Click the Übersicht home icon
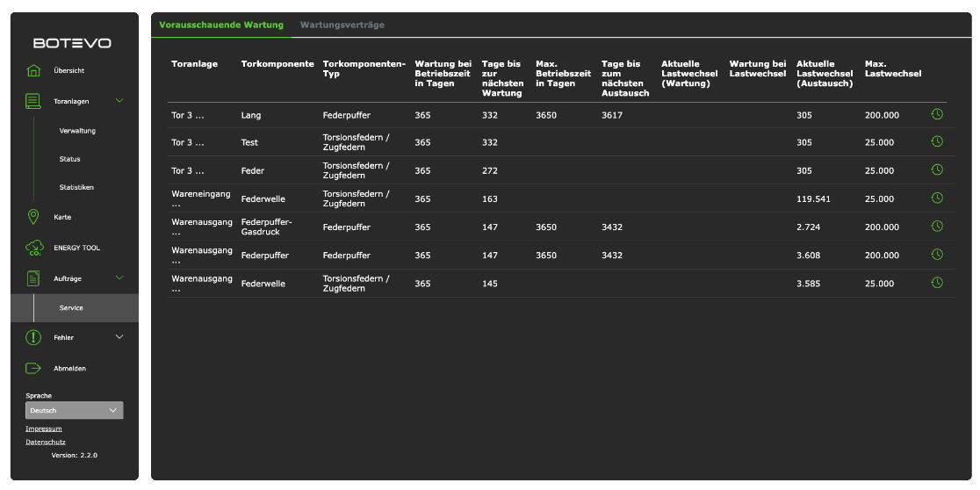The width and height of the screenshot is (980, 490). coord(33,71)
